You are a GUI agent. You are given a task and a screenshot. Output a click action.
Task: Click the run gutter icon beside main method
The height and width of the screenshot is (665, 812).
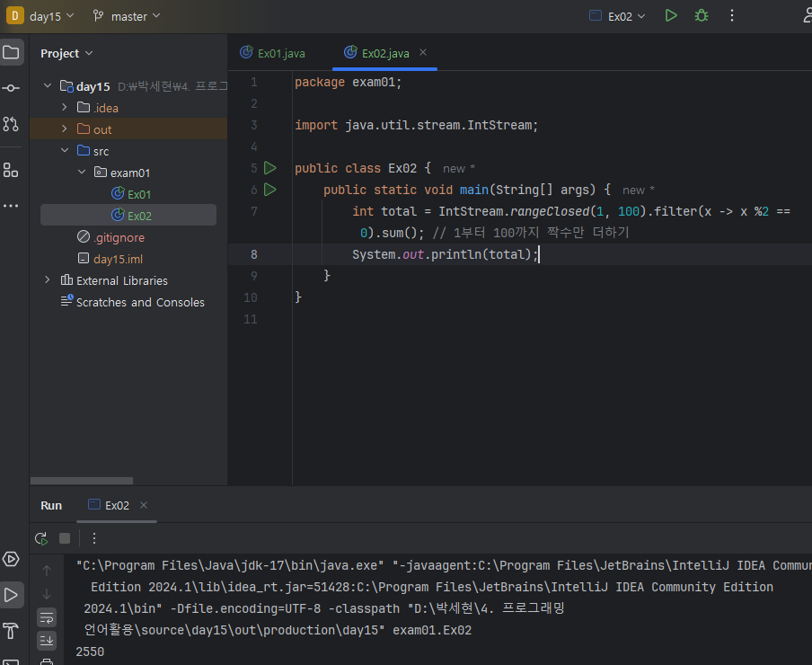(270, 190)
